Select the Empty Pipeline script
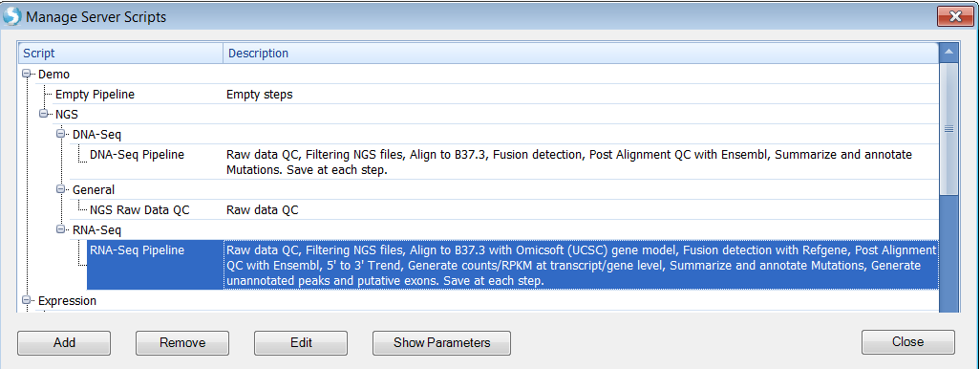The image size is (980, 369). 95,95
